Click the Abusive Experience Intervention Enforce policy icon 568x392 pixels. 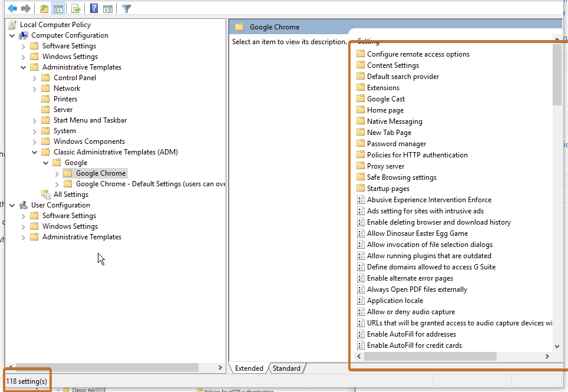click(361, 200)
